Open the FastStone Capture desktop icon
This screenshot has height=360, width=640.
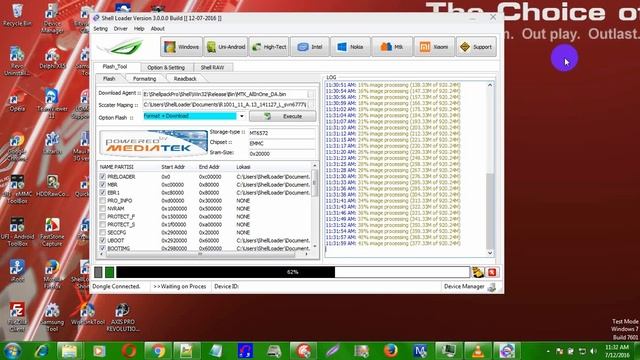click(x=52, y=232)
